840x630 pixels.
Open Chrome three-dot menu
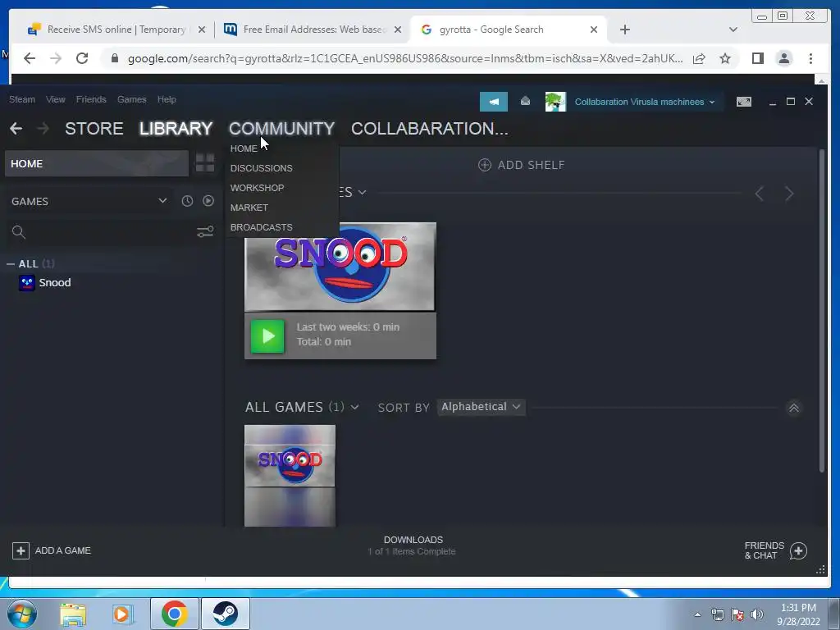(810, 58)
